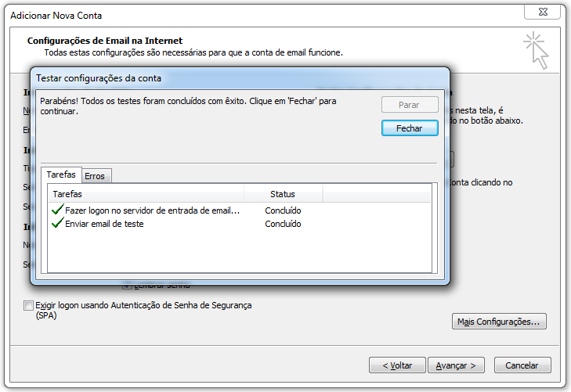Click green checkmark beside Fazer logon task

coord(57,210)
